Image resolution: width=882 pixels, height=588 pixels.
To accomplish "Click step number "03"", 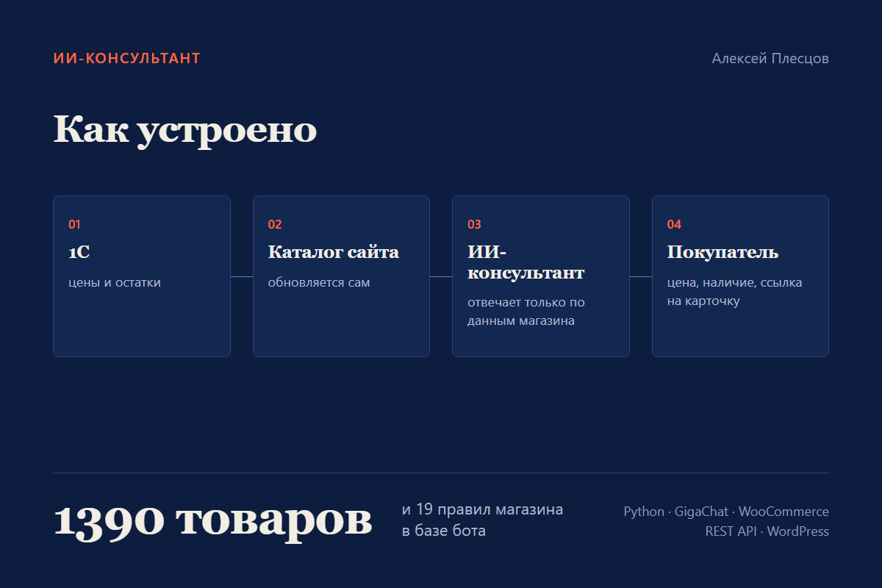I will click(474, 224).
